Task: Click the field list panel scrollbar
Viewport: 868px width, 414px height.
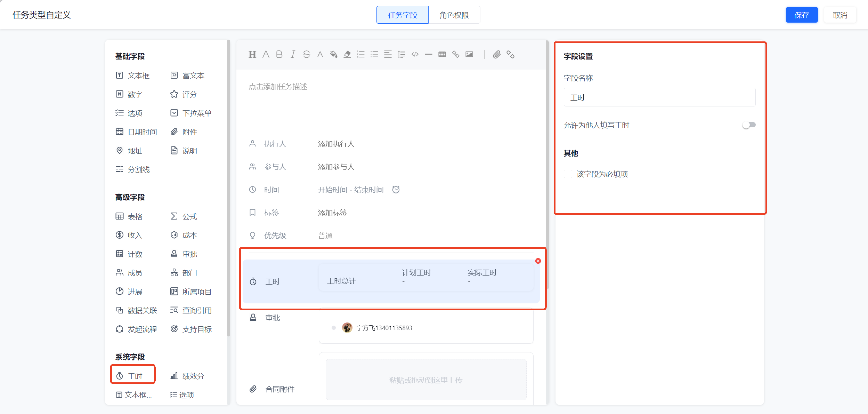Action: pyautogui.click(x=228, y=188)
